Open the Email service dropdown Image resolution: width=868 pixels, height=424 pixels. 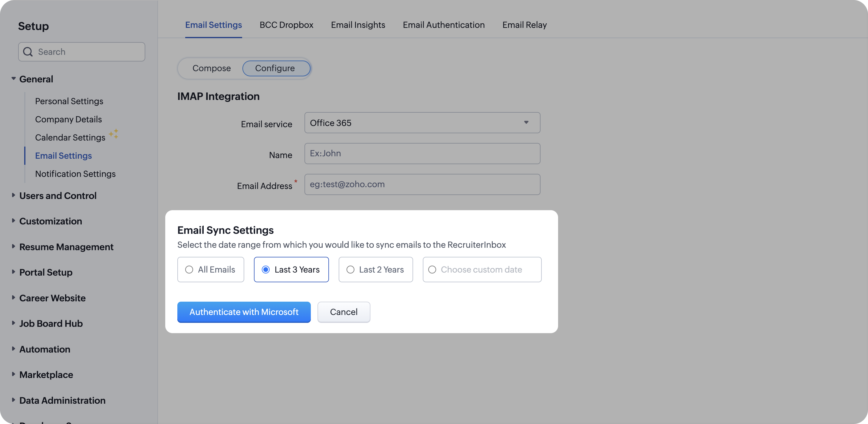pyautogui.click(x=422, y=123)
